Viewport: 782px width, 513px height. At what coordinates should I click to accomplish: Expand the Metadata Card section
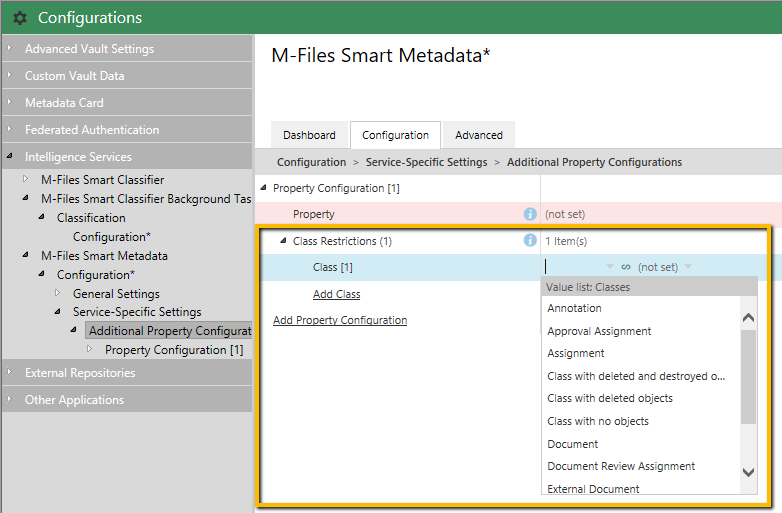9,102
